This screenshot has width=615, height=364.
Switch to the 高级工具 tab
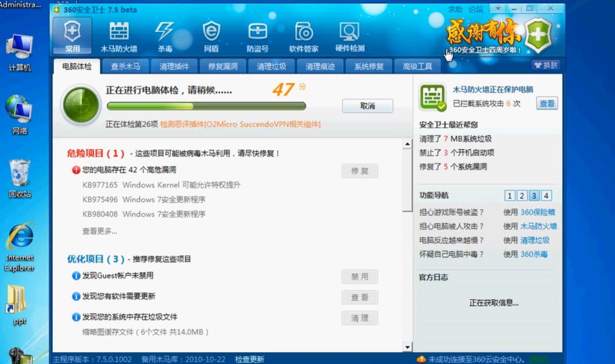(418, 66)
